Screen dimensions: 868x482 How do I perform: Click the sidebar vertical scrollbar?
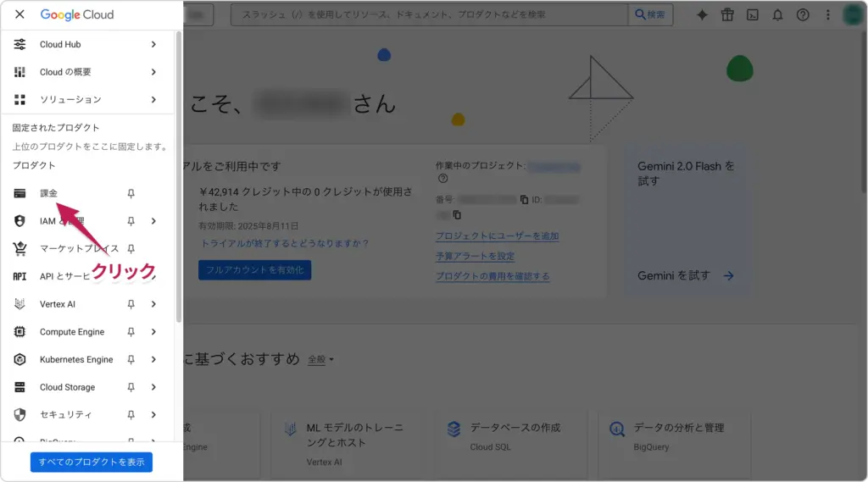178,177
